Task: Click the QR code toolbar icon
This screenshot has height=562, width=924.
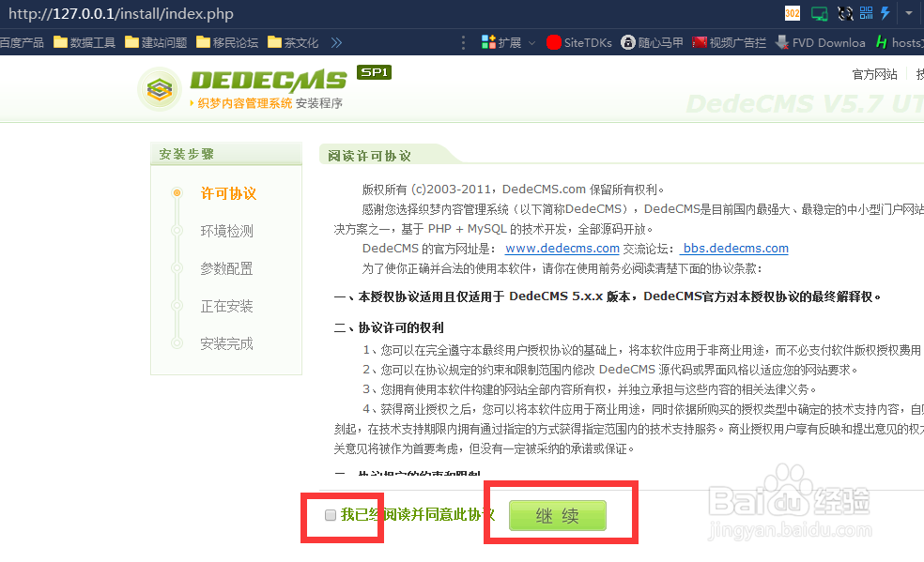Action: coord(864,13)
